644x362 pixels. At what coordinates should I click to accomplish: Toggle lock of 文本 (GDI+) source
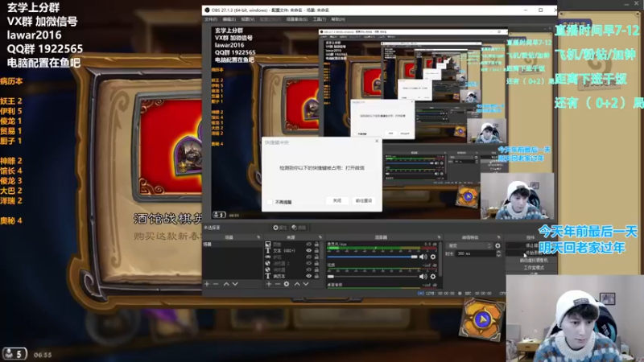pyautogui.click(x=316, y=250)
